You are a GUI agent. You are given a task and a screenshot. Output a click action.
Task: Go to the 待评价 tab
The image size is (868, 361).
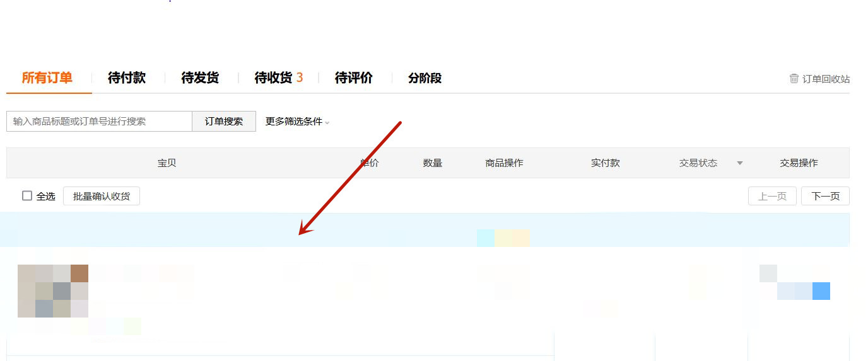(x=353, y=78)
